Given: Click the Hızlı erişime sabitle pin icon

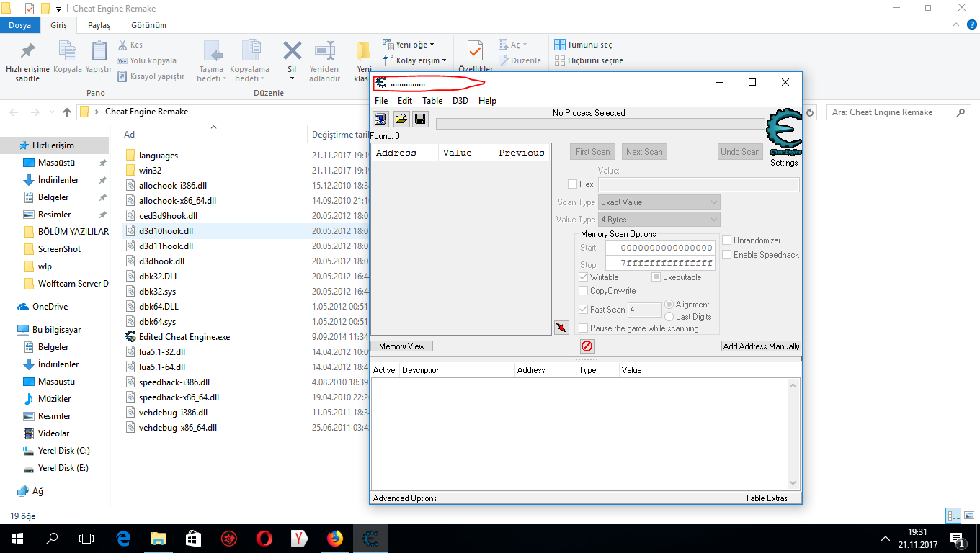Looking at the screenshot, I should pyautogui.click(x=27, y=53).
